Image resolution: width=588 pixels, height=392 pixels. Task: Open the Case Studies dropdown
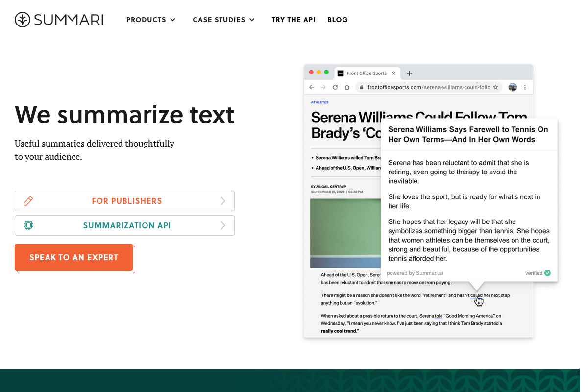(223, 20)
